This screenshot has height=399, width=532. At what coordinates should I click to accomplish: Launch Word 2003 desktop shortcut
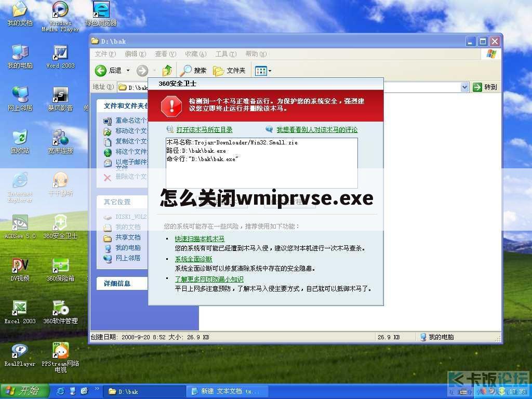(60, 56)
